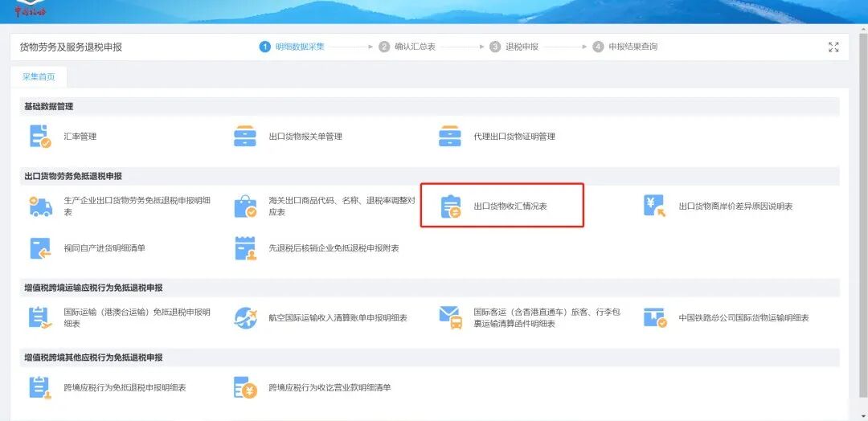Open the 跨境应税行为免抵退税申报明细表 stamp icon
This screenshot has height=421, width=868.
click(x=40, y=388)
